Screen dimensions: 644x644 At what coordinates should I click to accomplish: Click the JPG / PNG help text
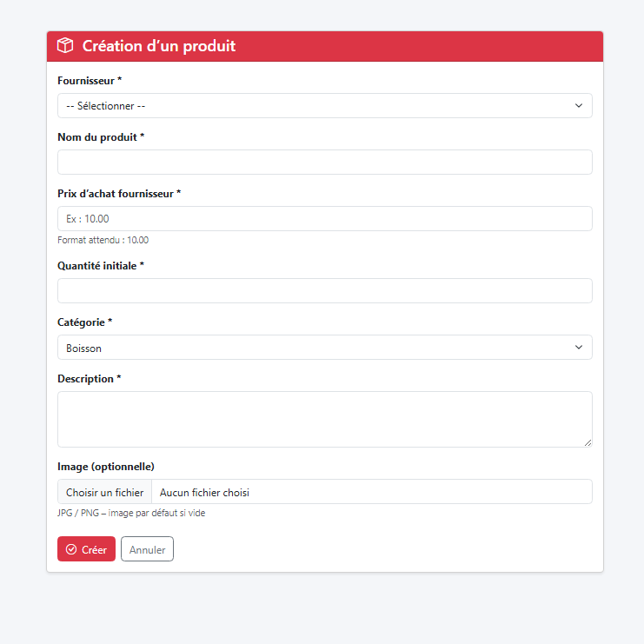point(131,513)
